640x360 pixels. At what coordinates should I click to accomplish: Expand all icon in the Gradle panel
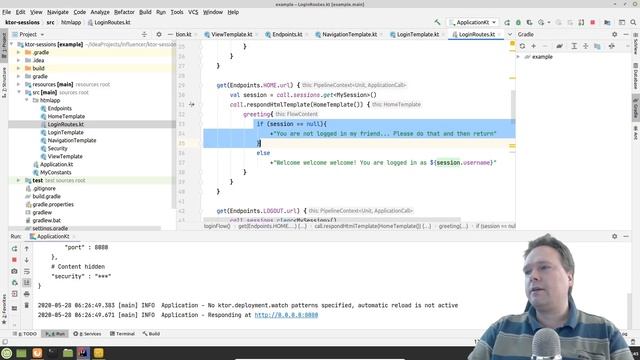click(574, 46)
